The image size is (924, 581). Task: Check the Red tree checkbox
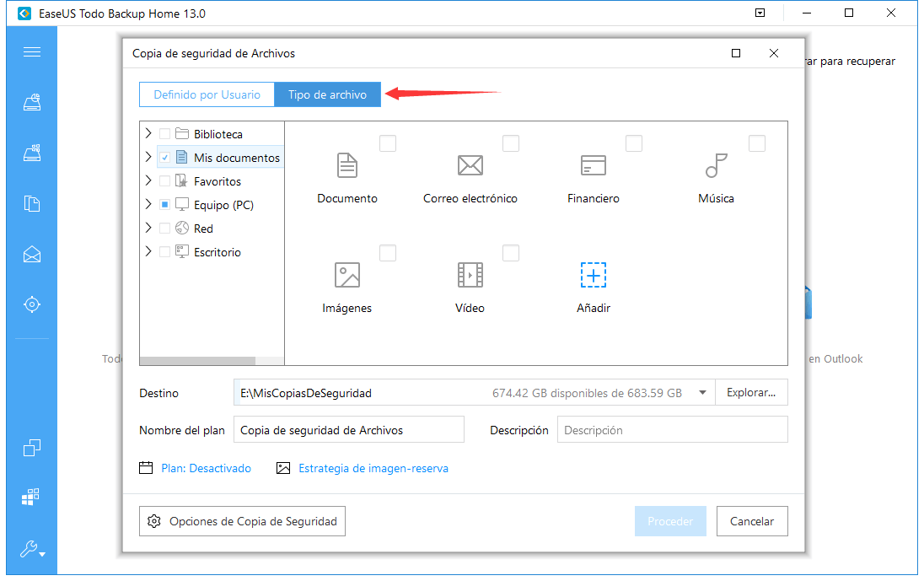(x=165, y=228)
